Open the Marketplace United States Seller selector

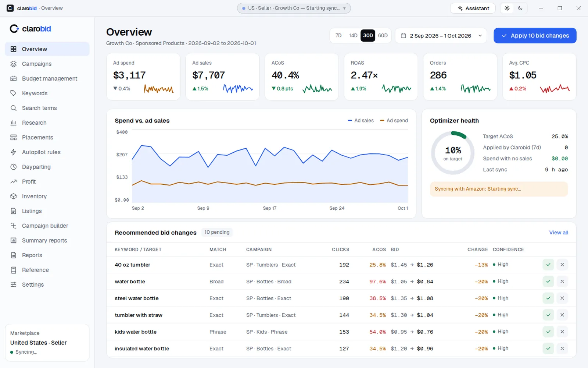click(47, 343)
